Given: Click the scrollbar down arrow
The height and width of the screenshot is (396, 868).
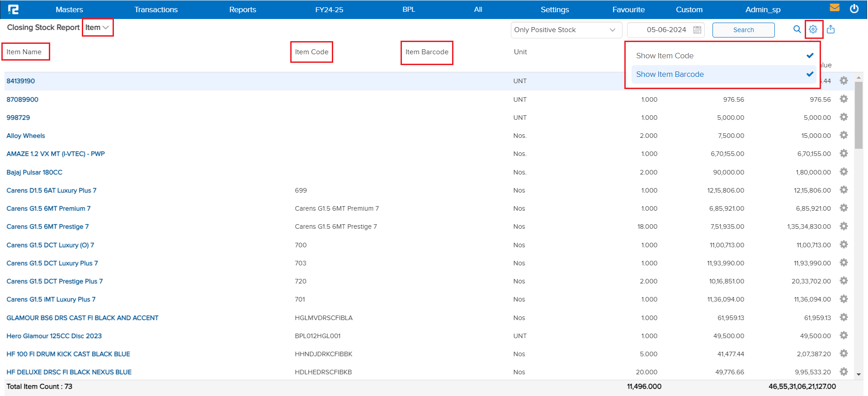Looking at the screenshot, I should [859, 374].
